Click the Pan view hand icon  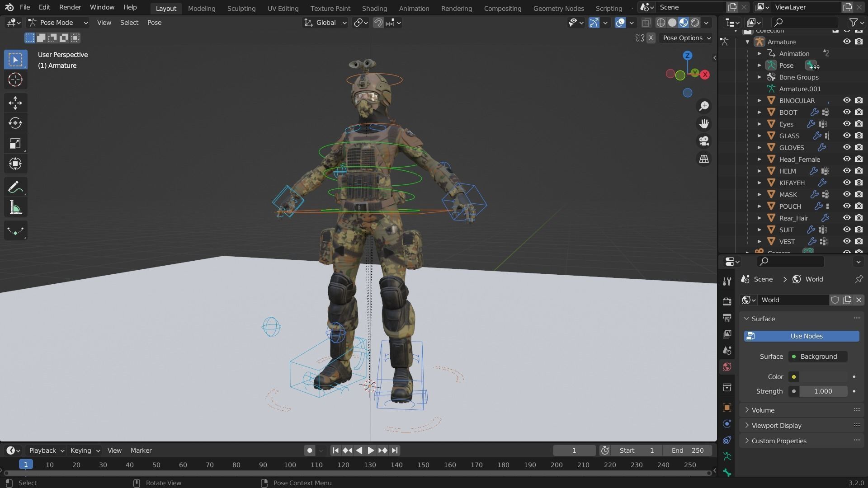click(704, 124)
